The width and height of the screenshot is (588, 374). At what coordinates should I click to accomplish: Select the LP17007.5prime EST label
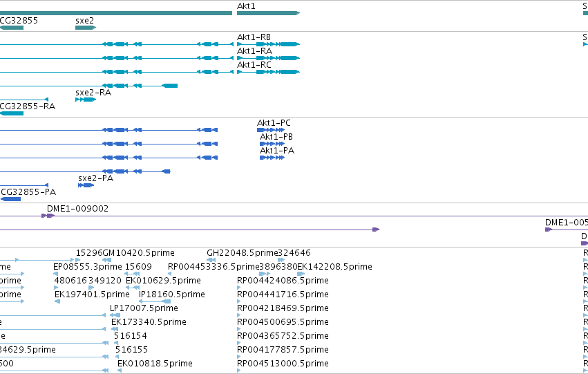click(144, 308)
